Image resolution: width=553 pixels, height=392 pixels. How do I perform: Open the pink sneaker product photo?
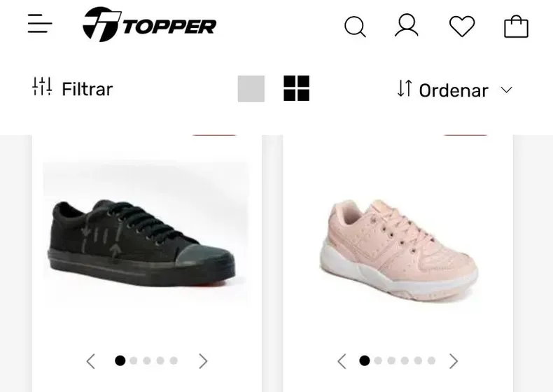[x=398, y=247]
